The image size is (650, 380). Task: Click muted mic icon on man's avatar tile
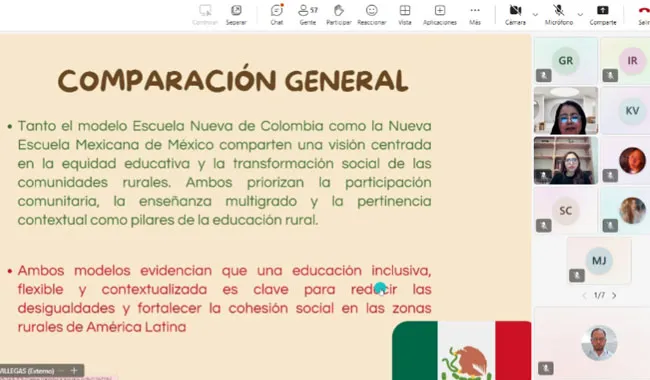tap(546, 368)
